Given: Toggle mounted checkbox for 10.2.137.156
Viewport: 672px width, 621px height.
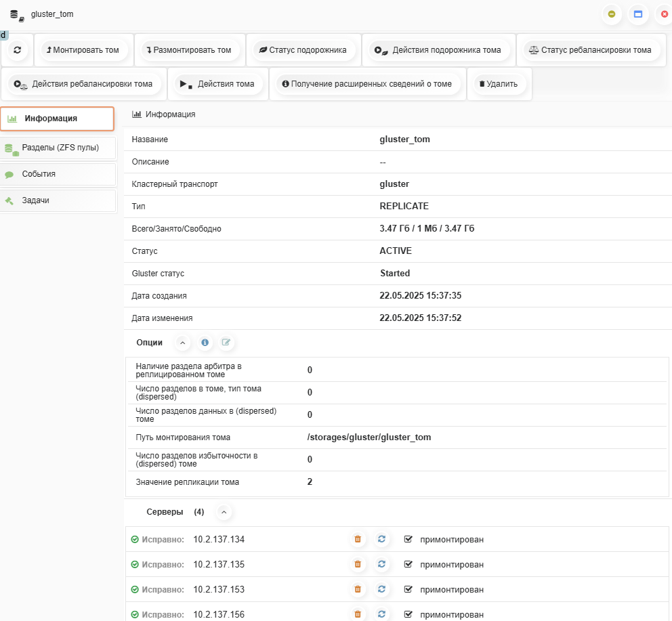Looking at the screenshot, I should (x=408, y=615).
